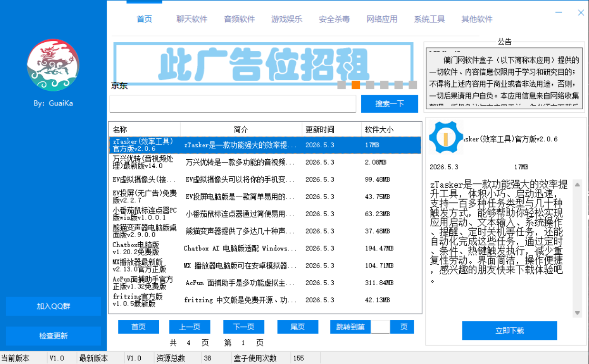
Task: Click the 盒子使用次数 status bar entry
Action: click(255, 358)
